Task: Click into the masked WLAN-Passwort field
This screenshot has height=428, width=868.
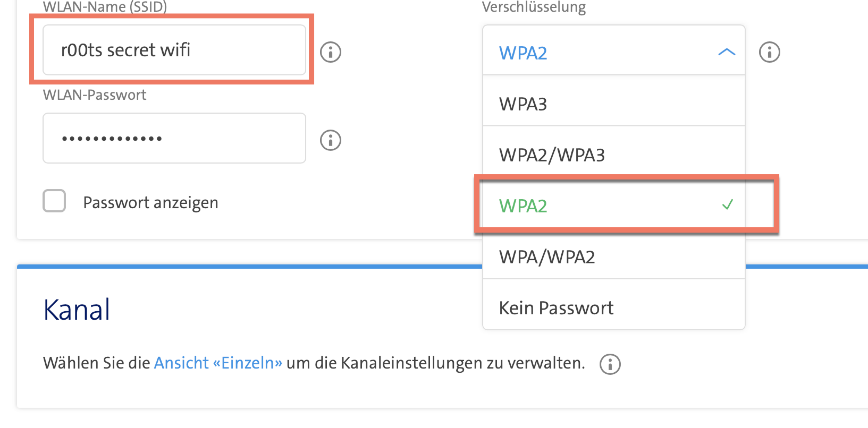Action: (x=174, y=138)
